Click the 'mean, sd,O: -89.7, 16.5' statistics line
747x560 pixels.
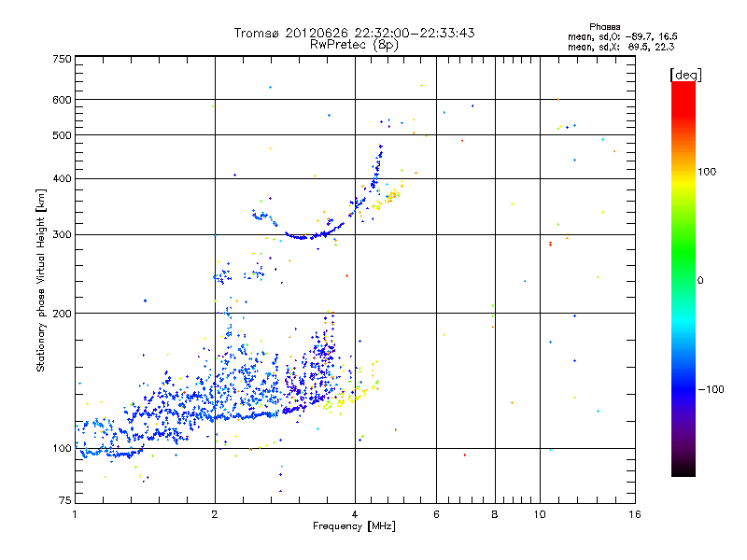[x=623, y=36]
